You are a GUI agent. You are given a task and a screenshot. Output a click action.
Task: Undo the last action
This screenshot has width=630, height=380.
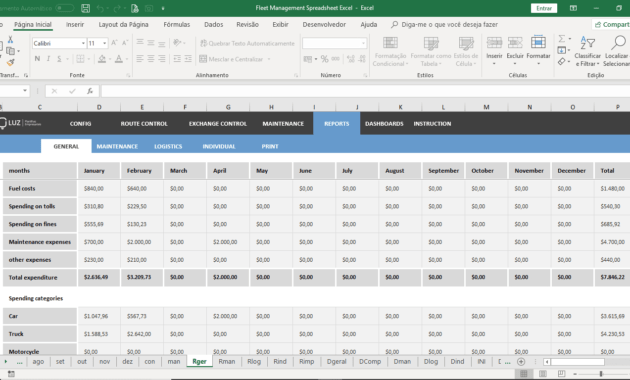[100, 8]
